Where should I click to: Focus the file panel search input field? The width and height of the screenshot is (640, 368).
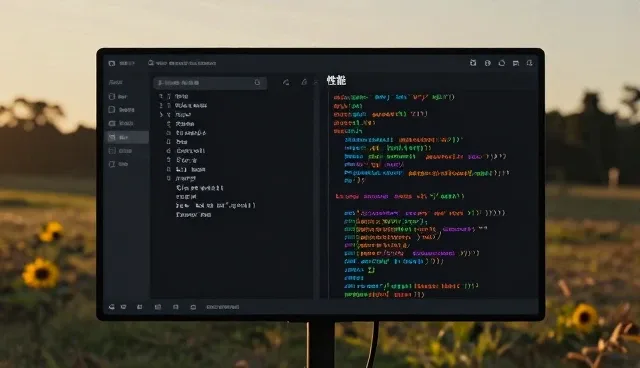pos(210,83)
